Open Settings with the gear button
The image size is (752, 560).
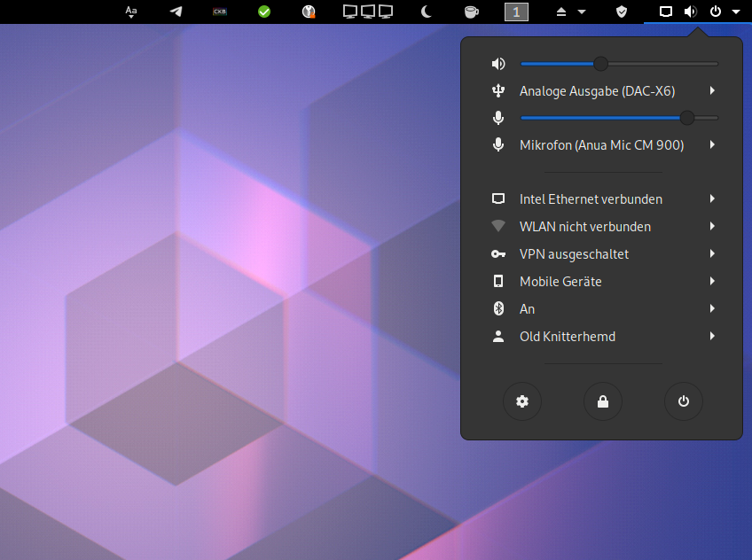point(522,401)
